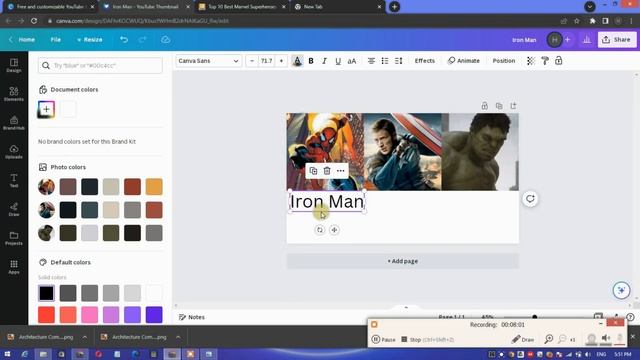The width and height of the screenshot is (640, 360).
Task: Open the Resize menu
Action: tap(90, 40)
